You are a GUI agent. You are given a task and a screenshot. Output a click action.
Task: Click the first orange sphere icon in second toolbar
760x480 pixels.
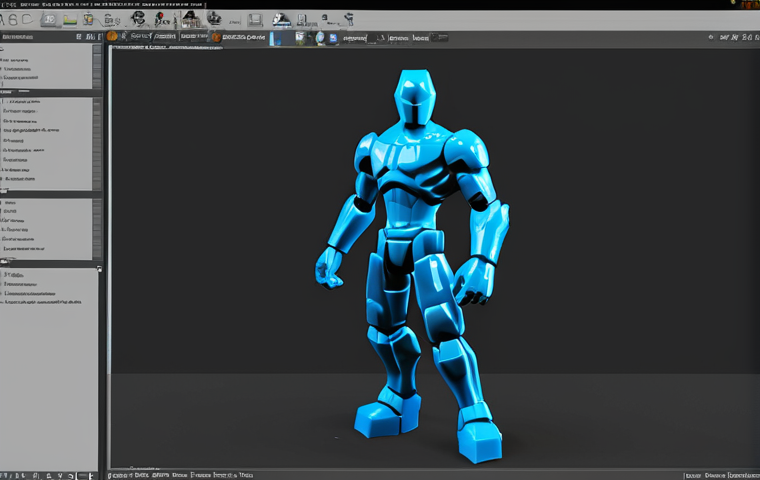(x=112, y=36)
